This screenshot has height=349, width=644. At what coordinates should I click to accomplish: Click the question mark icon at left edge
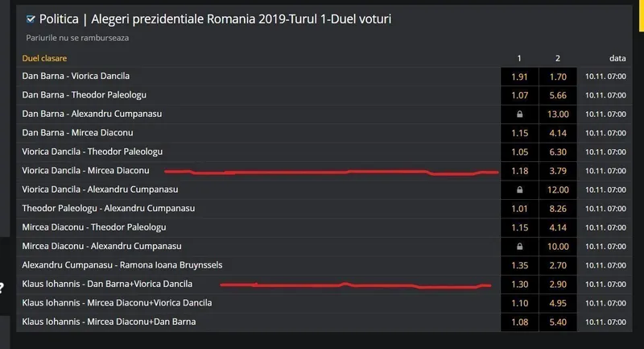pyautogui.click(x=3, y=285)
